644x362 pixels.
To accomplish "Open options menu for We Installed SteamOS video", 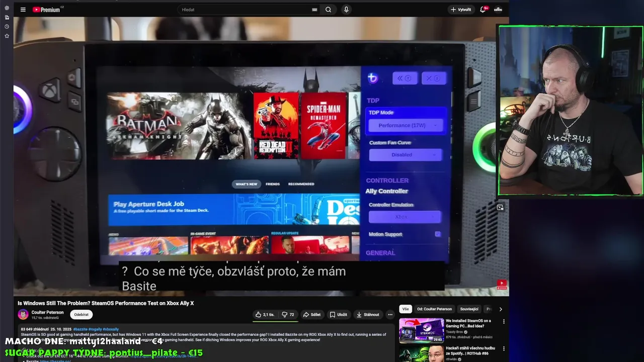I will pos(504,322).
